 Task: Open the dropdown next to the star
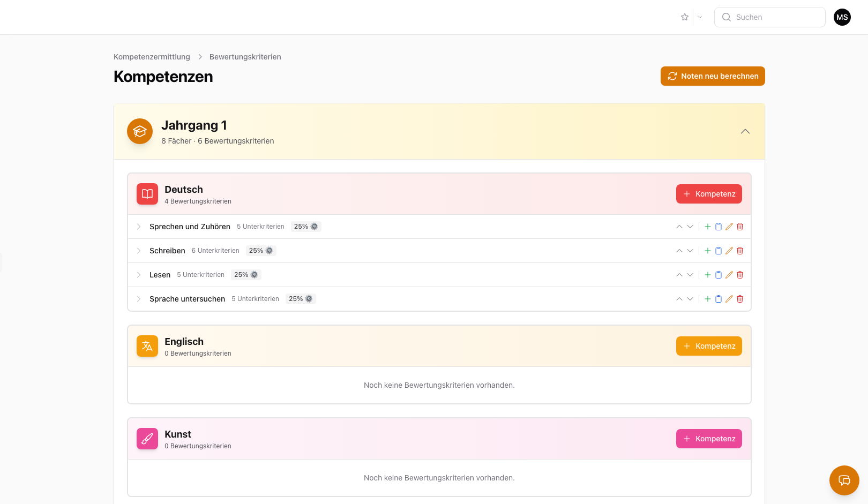700,17
